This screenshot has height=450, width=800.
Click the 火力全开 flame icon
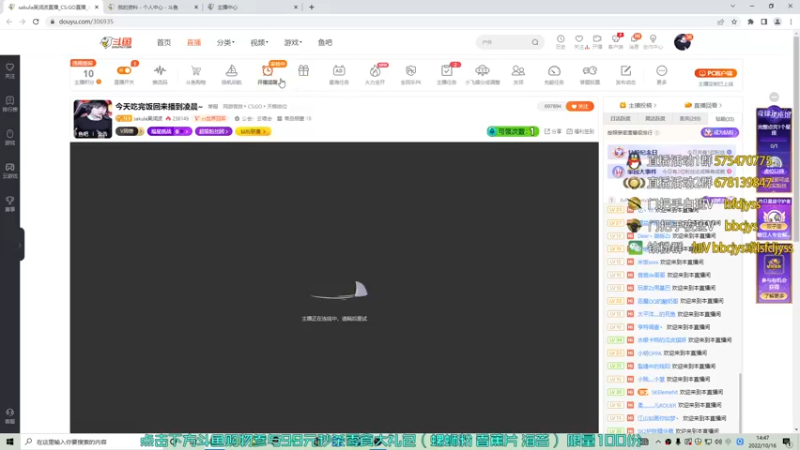point(375,73)
